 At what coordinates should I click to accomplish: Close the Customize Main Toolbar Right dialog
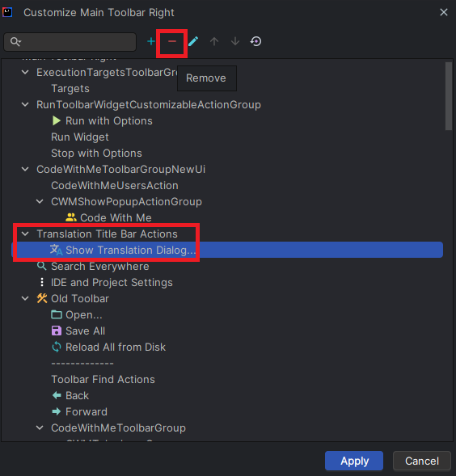444,12
